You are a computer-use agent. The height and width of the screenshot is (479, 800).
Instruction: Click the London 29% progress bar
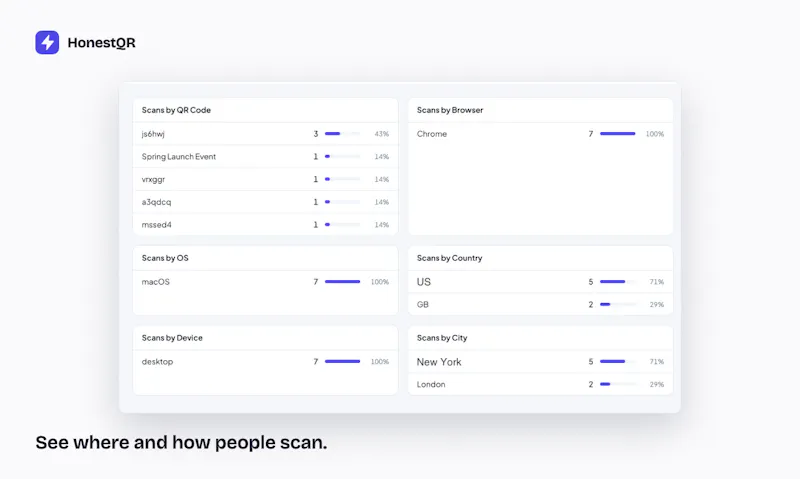point(618,384)
